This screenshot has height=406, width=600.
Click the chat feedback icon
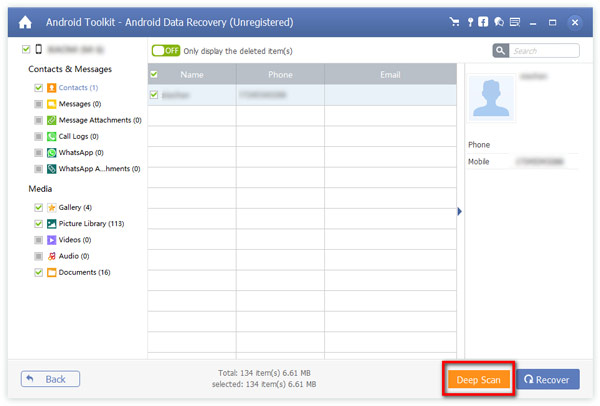coord(498,20)
